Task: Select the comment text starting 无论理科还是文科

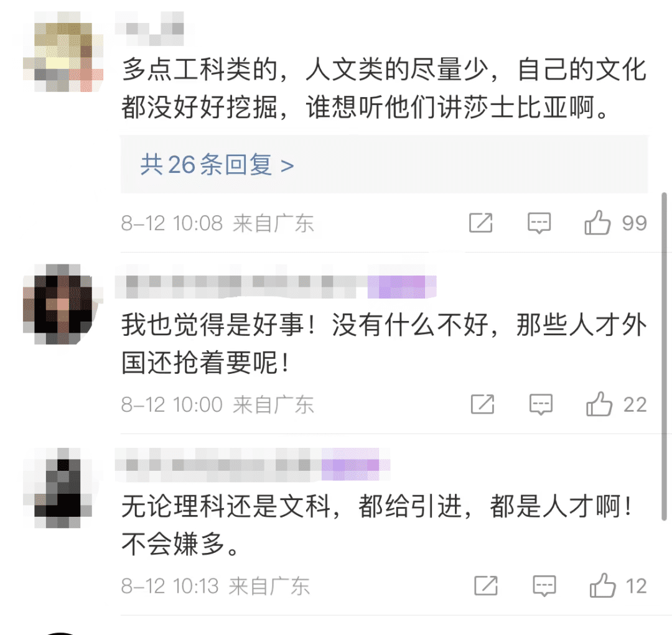Action: tap(376, 525)
